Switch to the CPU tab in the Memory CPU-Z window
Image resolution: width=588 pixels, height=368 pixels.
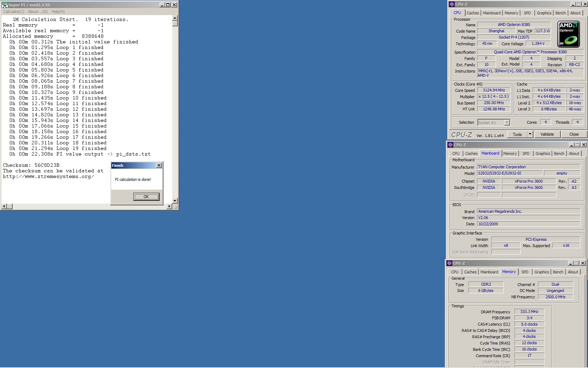[455, 272]
